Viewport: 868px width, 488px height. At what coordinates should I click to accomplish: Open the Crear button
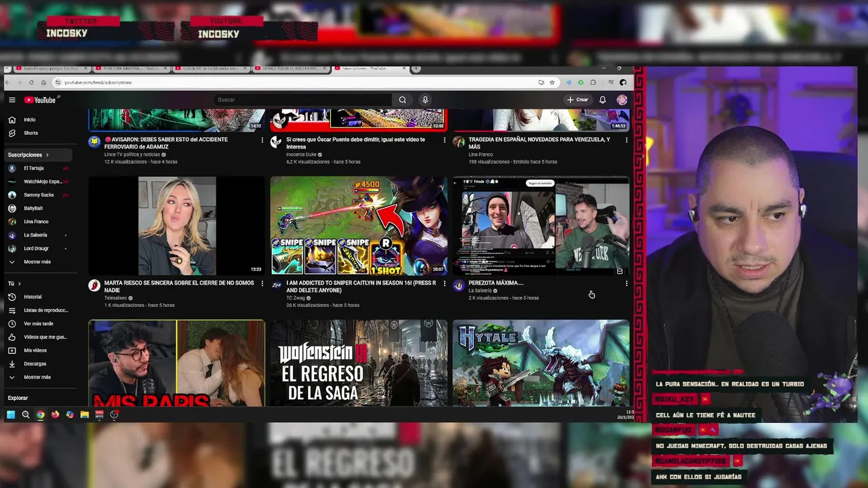(578, 100)
